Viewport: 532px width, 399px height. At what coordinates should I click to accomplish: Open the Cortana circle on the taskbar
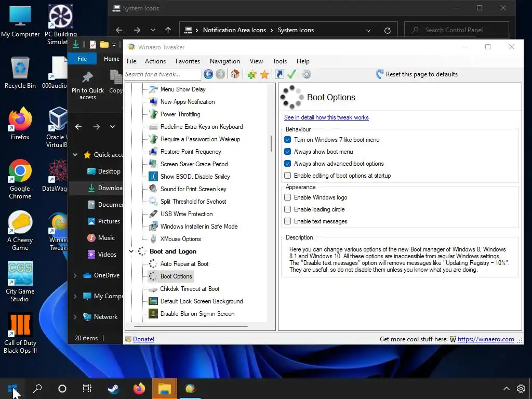(x=62, y=389)
